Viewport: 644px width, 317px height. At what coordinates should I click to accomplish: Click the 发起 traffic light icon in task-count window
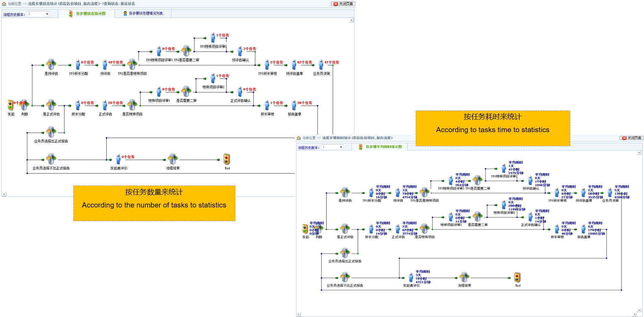tap(10, 105)
